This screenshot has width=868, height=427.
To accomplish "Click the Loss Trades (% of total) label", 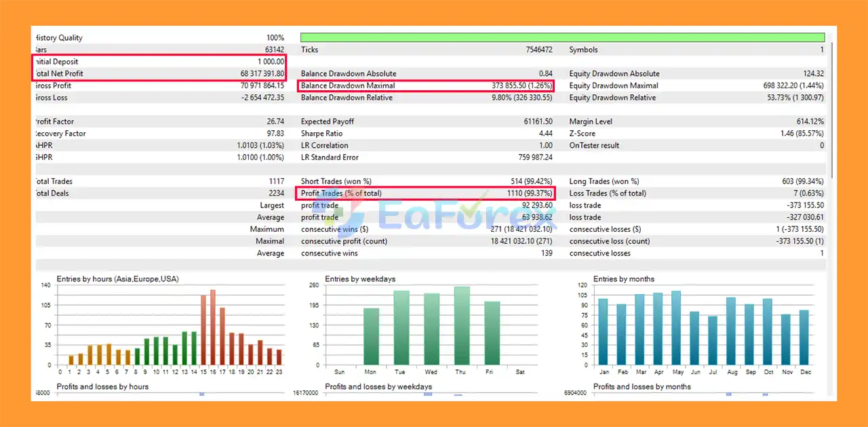I will [x=608, y=193].
